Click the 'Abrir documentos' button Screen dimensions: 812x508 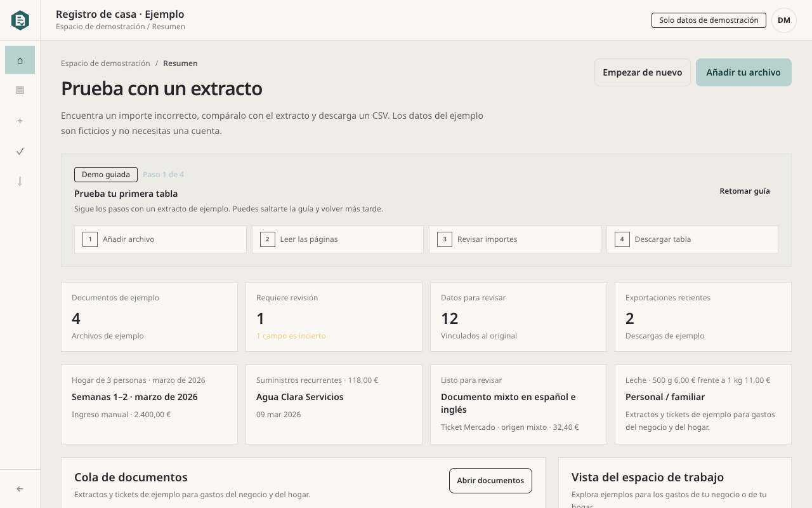point(490,481)
